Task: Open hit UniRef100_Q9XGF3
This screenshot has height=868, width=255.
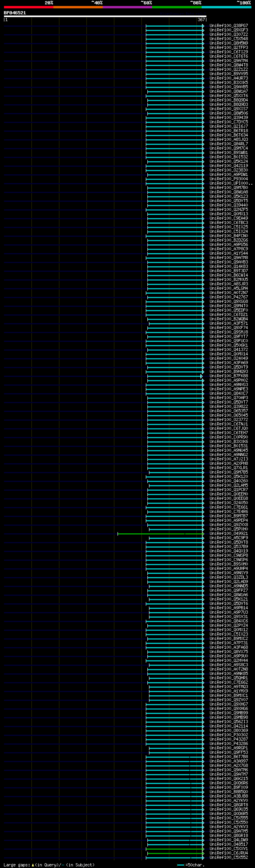Action: 229,30
